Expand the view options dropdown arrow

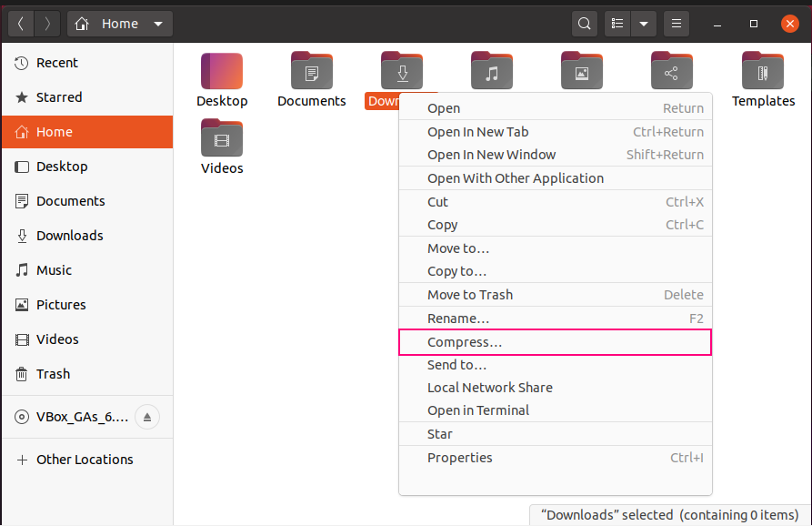coord(644,24)
